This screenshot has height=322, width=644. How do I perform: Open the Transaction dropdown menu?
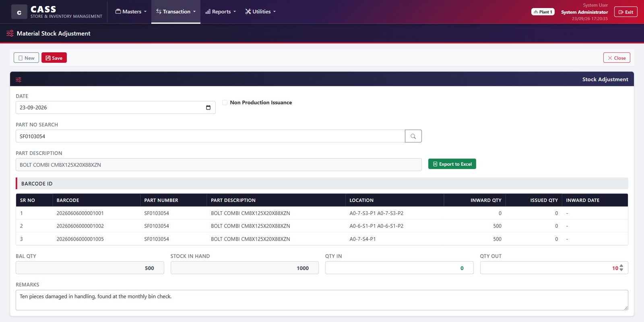pyautogui.click(x=176, y=12)
